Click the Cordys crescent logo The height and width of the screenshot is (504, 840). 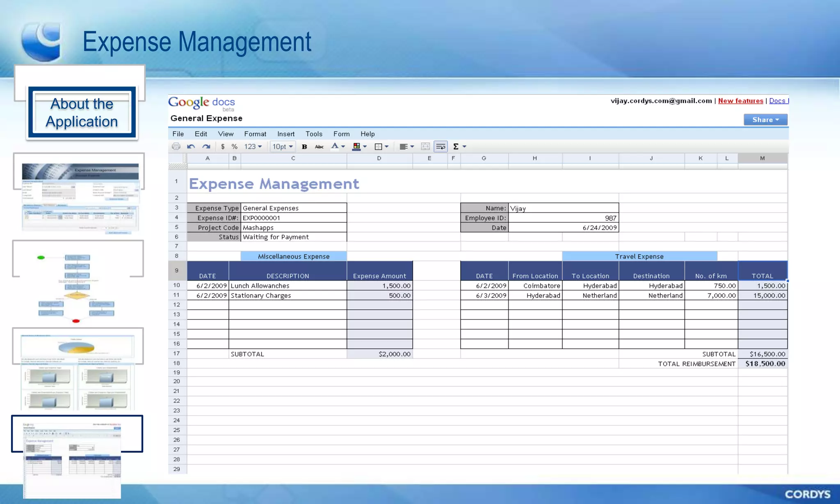click(41, 42)
